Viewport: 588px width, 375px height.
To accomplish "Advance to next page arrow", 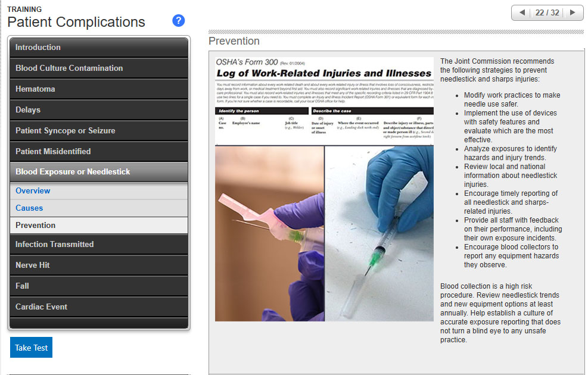I will pos(573,12).
